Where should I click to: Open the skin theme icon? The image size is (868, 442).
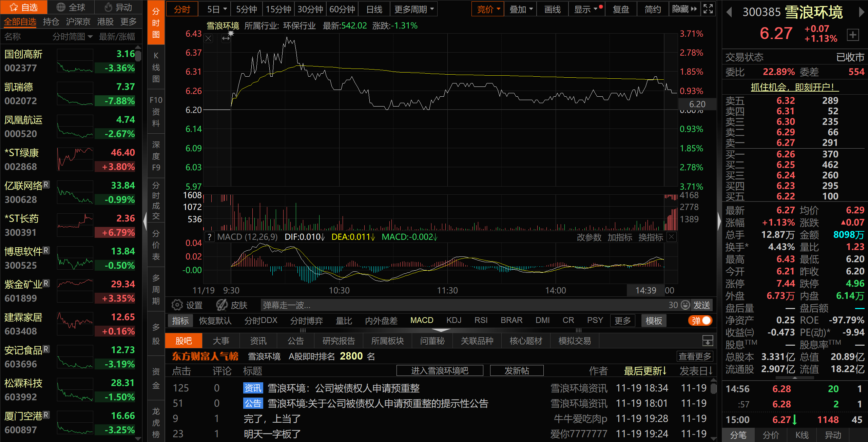[x=222, y=305]
